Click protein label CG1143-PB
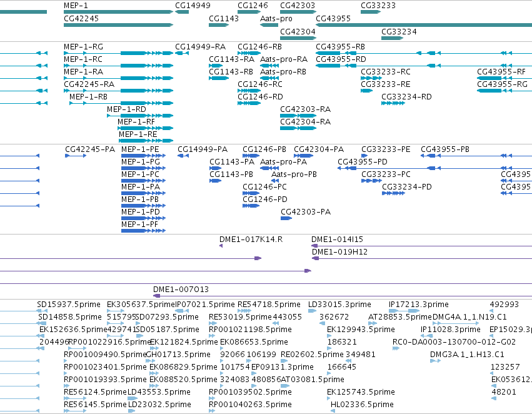The image size is (532, 414). 231,174
